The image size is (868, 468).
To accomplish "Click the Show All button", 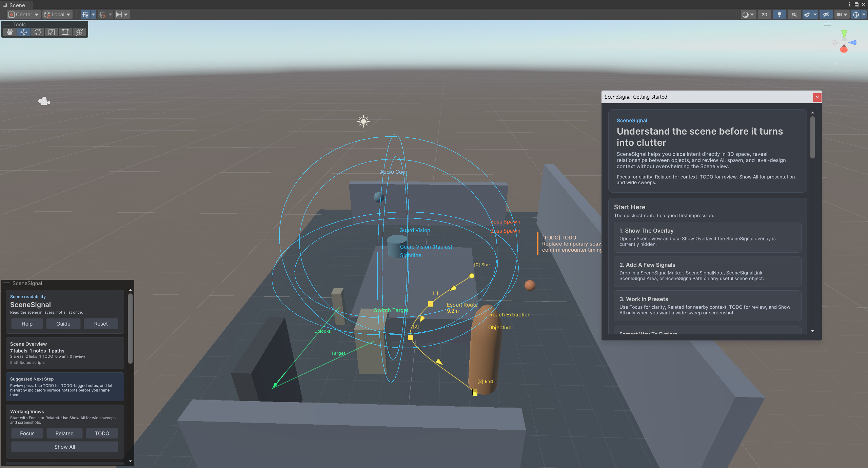I will 65,447.
